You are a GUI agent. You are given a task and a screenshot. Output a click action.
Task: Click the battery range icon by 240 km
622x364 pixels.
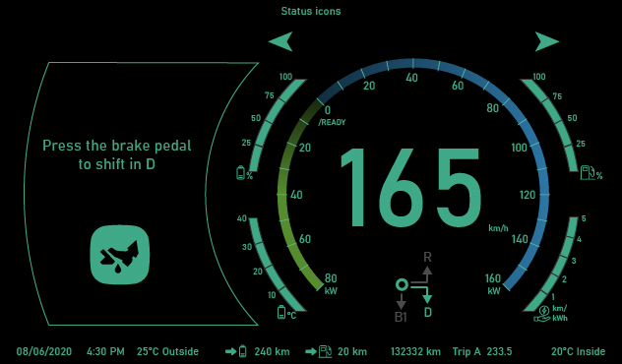(236, 351)
